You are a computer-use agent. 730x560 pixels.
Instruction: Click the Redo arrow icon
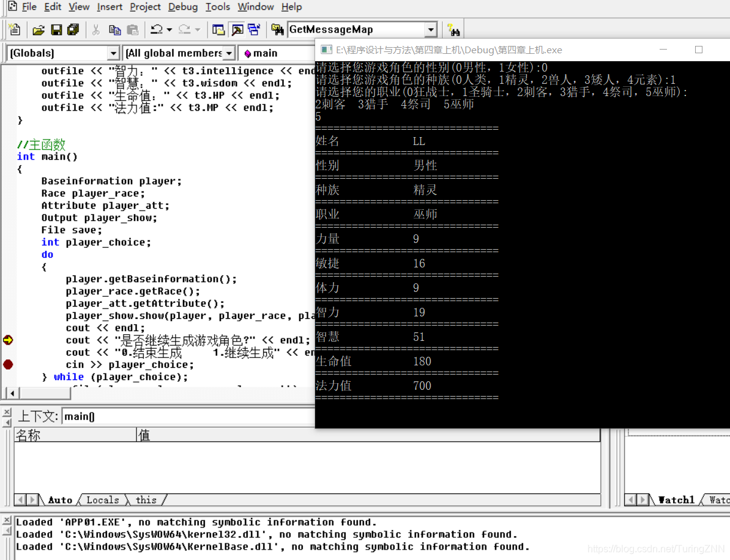(184, 30)
